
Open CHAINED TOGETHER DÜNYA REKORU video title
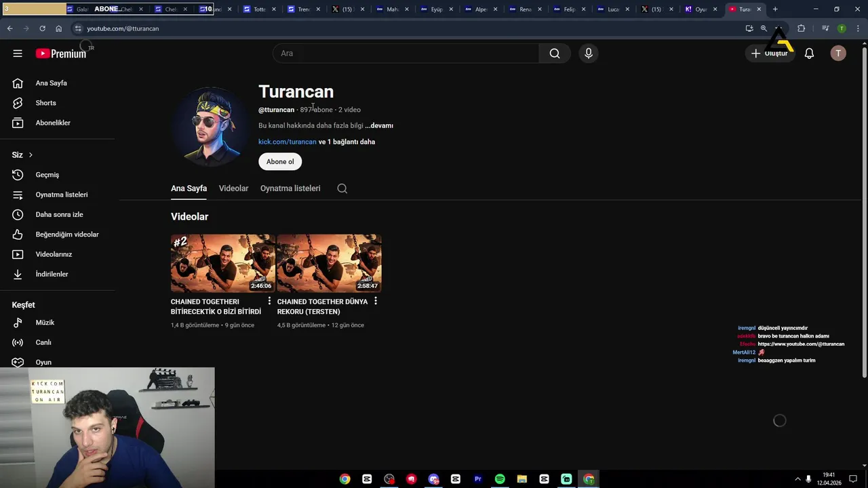[x=322, y=306]
